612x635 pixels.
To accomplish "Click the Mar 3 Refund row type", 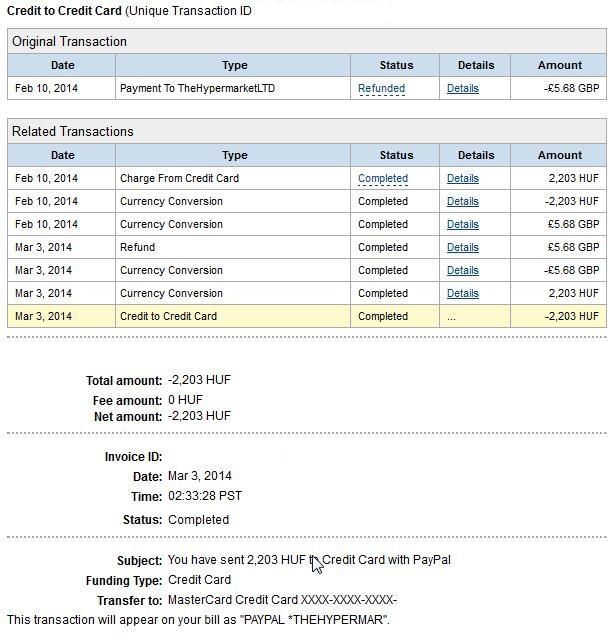I will coord(137,247).
